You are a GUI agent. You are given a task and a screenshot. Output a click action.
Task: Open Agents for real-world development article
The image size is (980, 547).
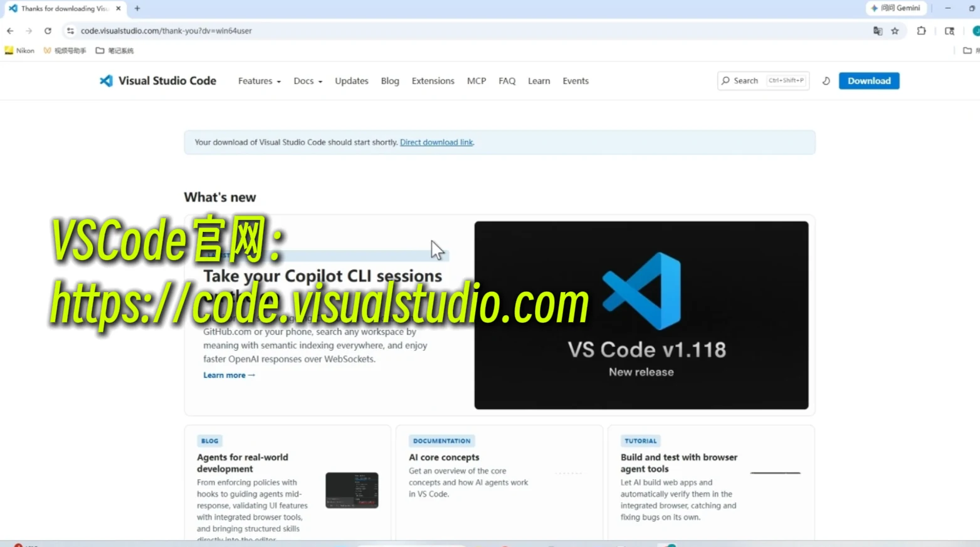(x=243, y=463)
